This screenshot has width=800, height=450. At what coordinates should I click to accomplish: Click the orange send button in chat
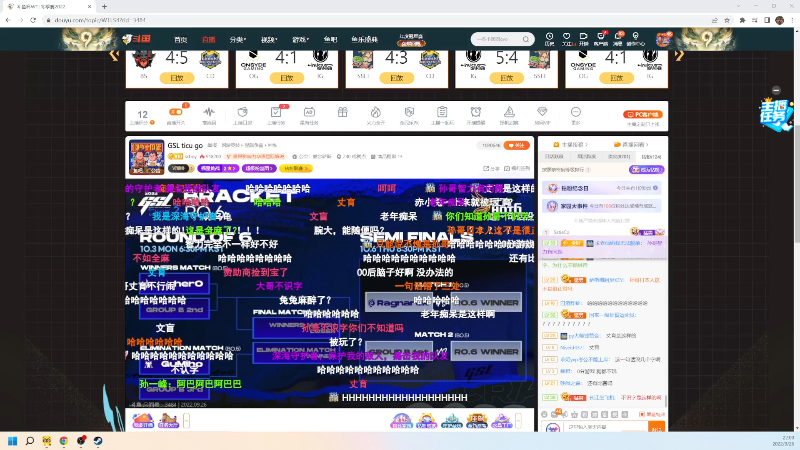click(x=657, y=427)
